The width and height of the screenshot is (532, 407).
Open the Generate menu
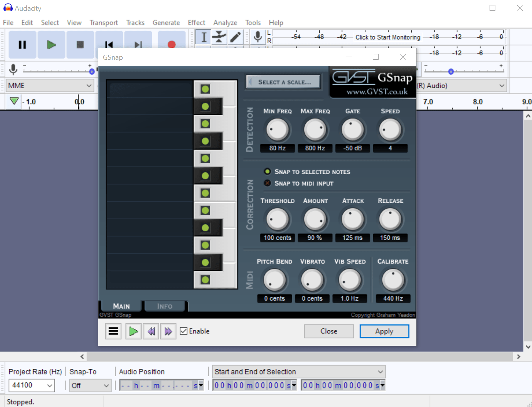point(166,23)
